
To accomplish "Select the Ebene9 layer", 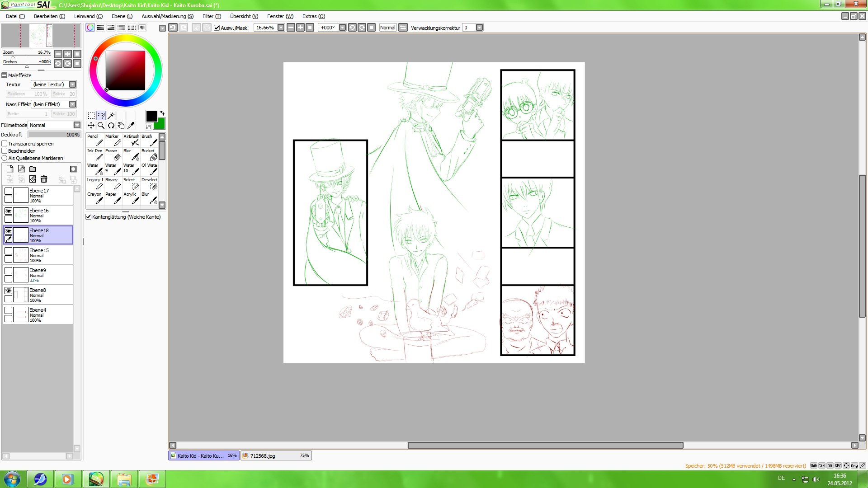I will [x=38, y=275].
